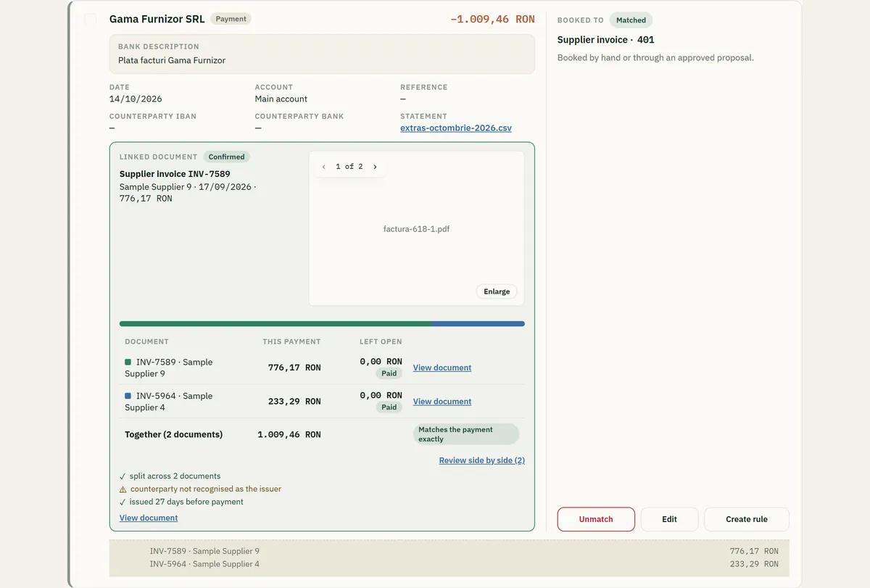
Task: Select the -1.009,46 RON amount
Action: 492,20
